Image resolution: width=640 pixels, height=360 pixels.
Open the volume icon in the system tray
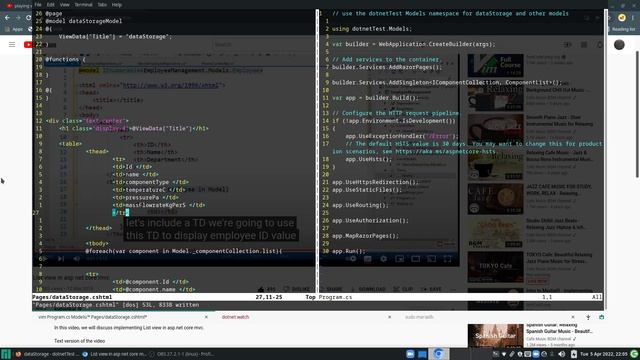562,354
